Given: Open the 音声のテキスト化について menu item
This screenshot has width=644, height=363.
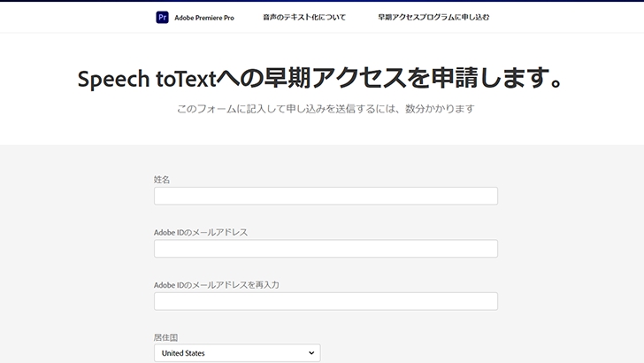Looking at the screenshot, I should [x=304, y=18].
